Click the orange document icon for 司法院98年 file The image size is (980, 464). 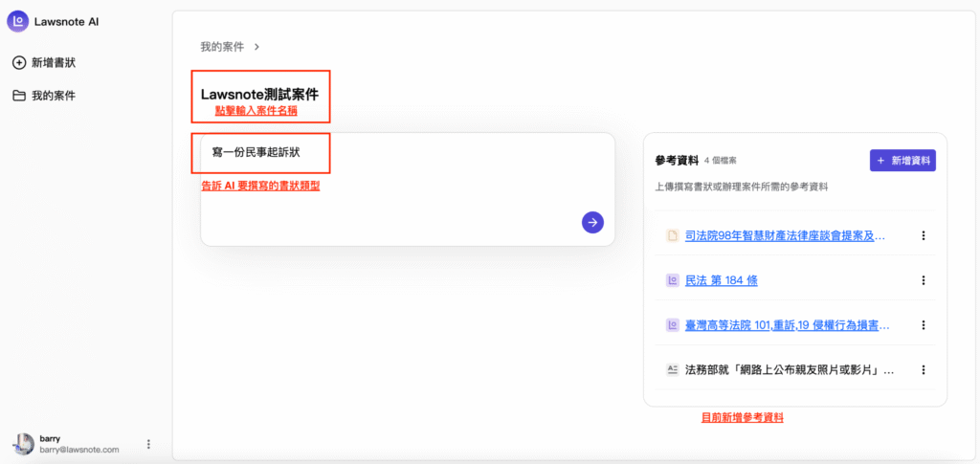[672, 235]
